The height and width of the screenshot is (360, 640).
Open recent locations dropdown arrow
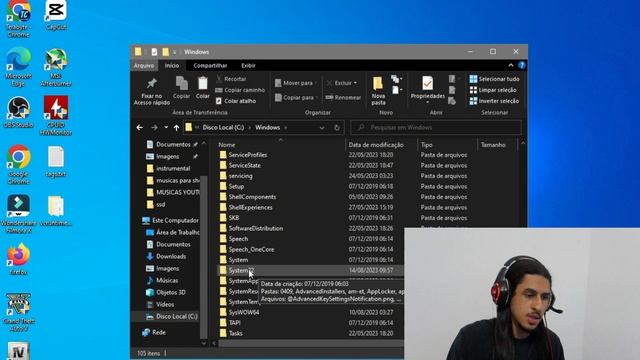click(166, 128)
